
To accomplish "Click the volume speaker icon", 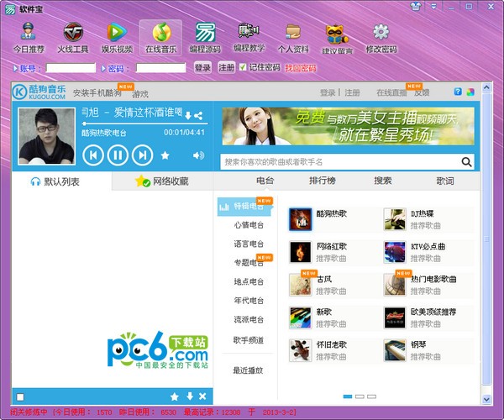I will [198, 155].
